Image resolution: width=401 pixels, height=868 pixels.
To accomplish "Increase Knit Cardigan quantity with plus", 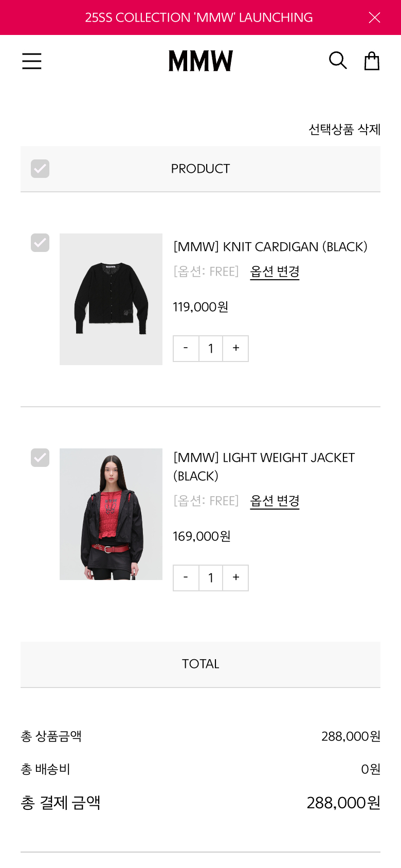I will pyautogui.click(x=236, y=349).
